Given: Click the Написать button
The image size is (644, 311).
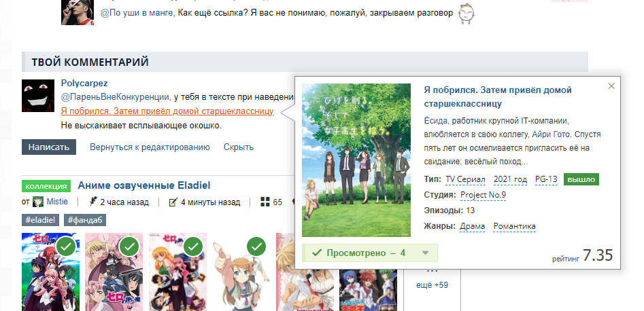Looking at the screenshot, I should click(x=49, y=147).
